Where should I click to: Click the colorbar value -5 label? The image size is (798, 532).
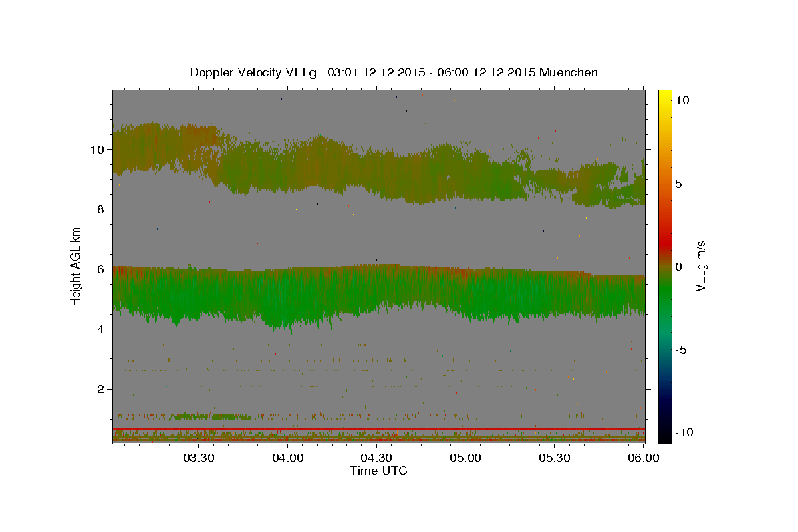tap(681, 350)
